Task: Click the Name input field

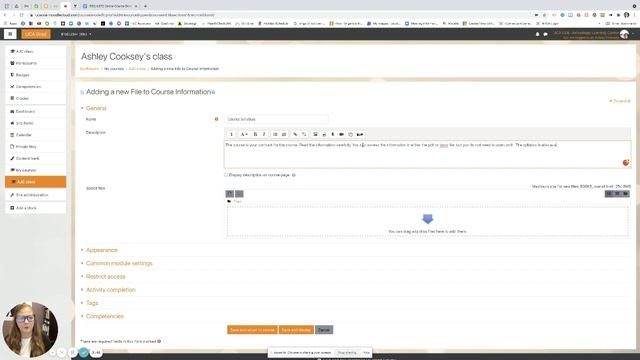Action: click(276, 119)
